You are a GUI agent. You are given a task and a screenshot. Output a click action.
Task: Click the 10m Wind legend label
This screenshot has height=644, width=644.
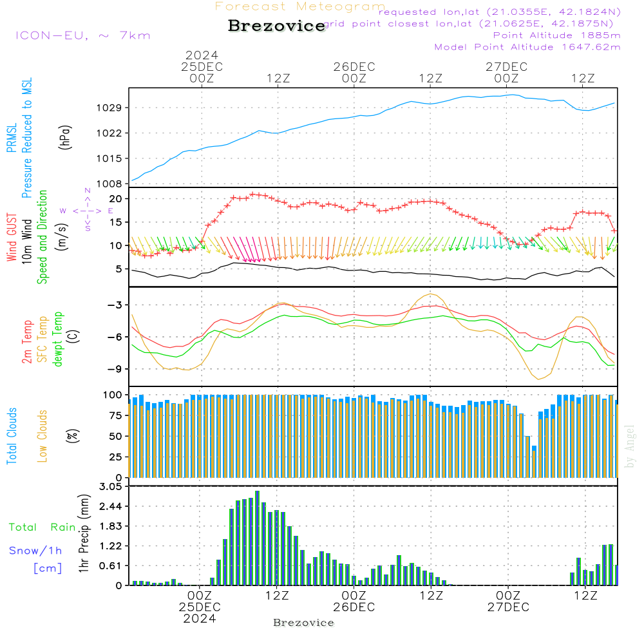tap(26, 241)
